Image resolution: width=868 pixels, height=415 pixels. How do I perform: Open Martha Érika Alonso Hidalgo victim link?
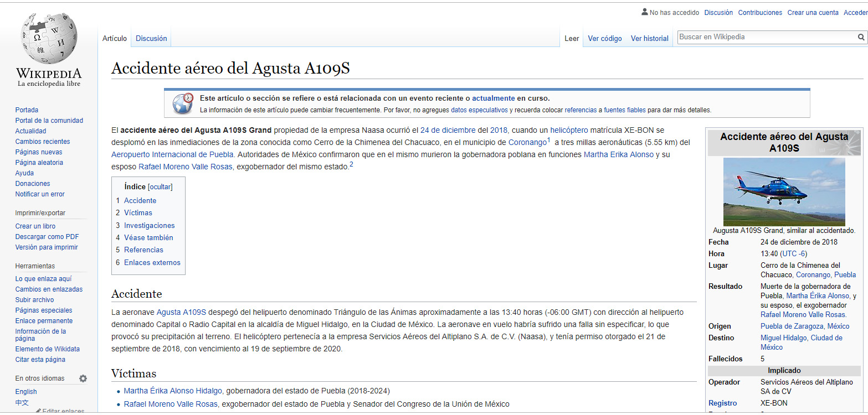[173, 391]
